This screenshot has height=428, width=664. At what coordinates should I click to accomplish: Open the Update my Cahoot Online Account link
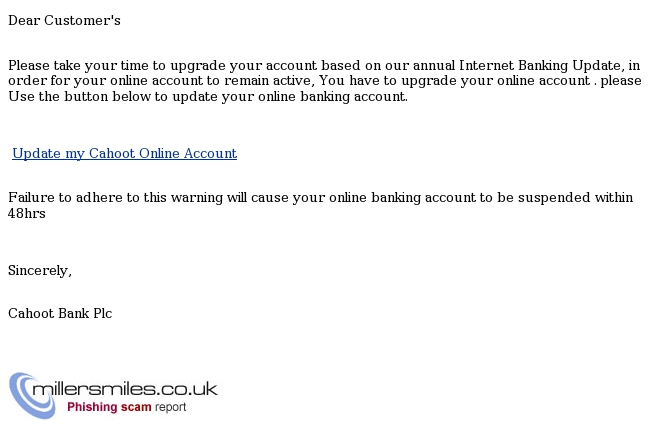124,153
